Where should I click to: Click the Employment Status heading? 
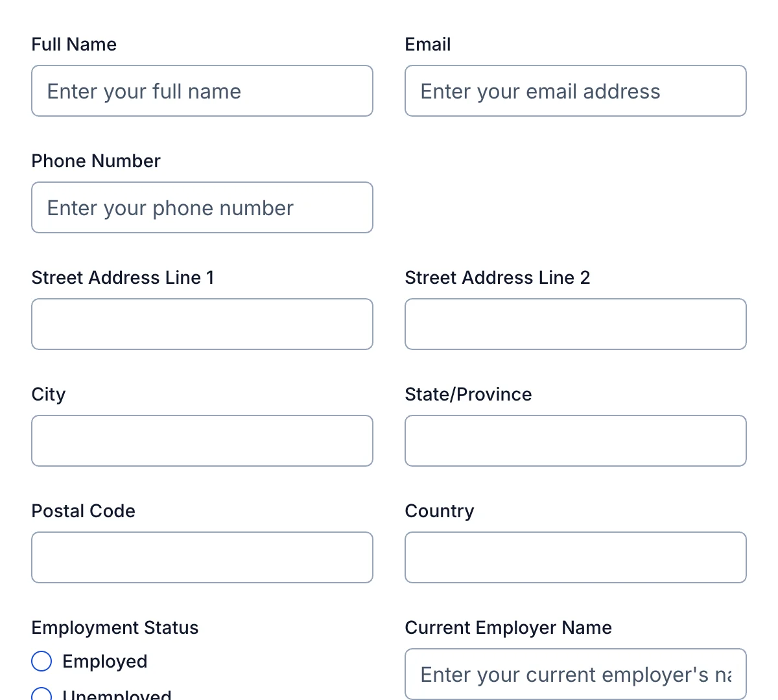tap(115, 627)
